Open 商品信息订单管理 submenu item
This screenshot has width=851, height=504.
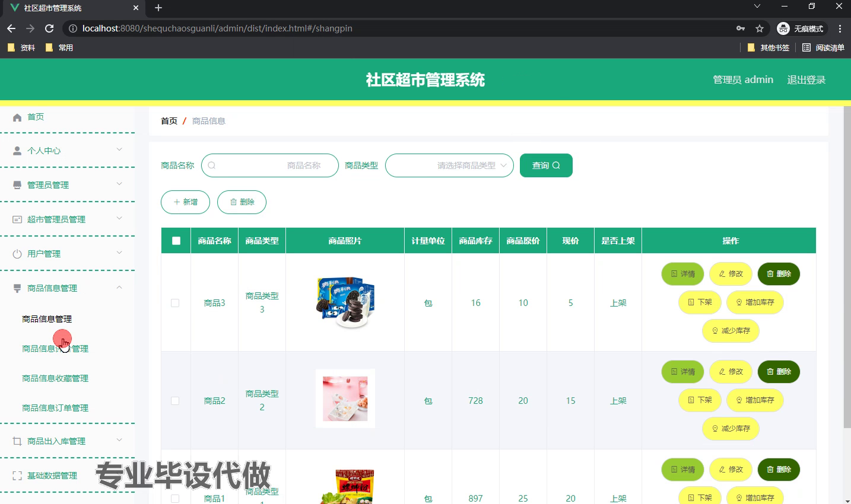click(x=55, y=408)
